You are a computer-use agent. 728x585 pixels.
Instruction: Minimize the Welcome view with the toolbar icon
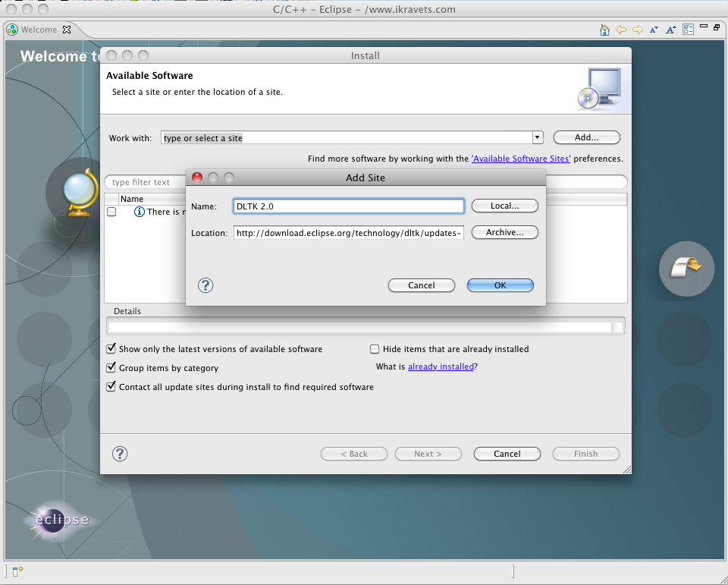[704, 27]
